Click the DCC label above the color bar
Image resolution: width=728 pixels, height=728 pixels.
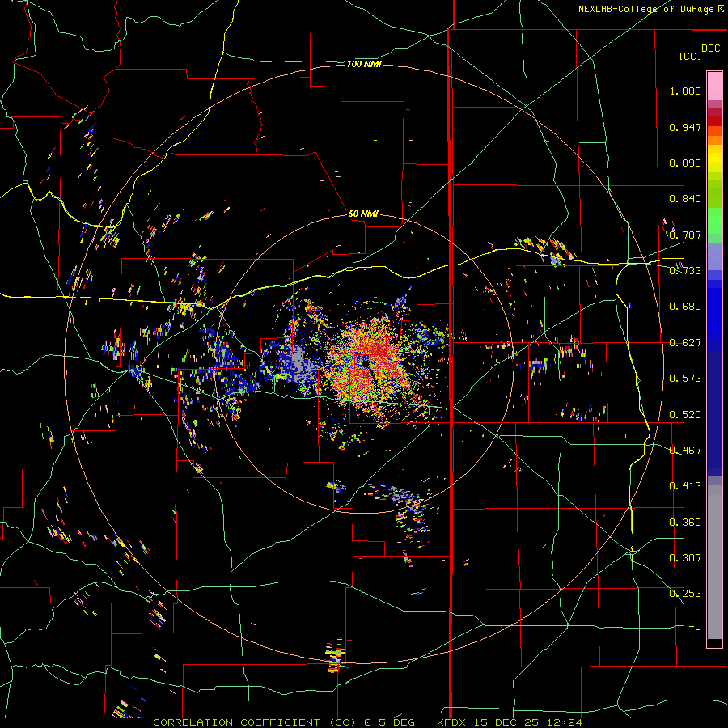(x=710, y=49)
